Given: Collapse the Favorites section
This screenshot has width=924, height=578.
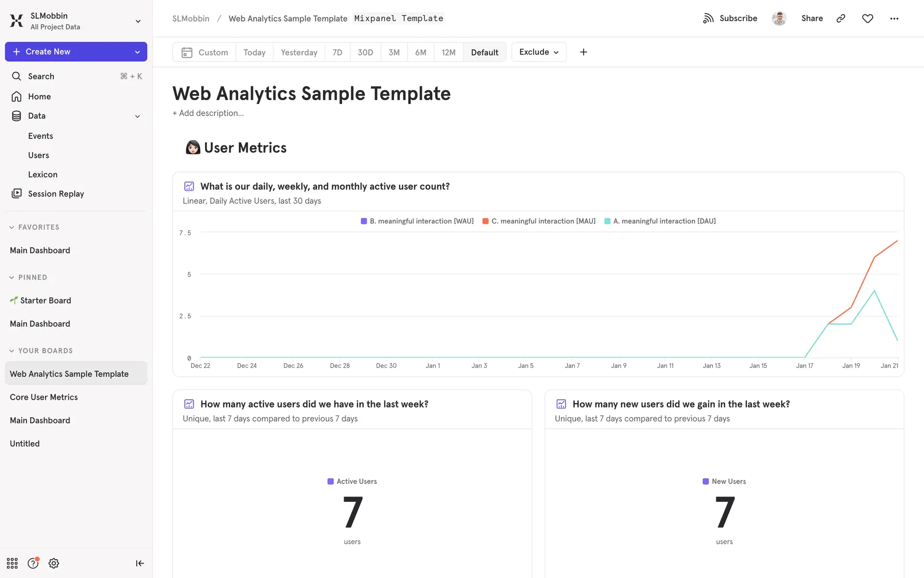Looking at the screenshot, I should coord(12,227).
